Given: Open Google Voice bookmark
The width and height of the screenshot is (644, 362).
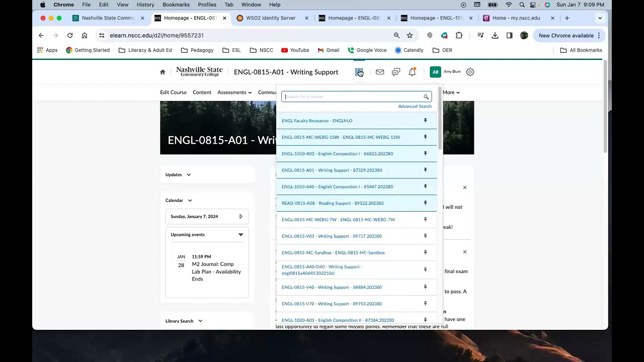Looking at the screenshot, I should coord(367,50).
